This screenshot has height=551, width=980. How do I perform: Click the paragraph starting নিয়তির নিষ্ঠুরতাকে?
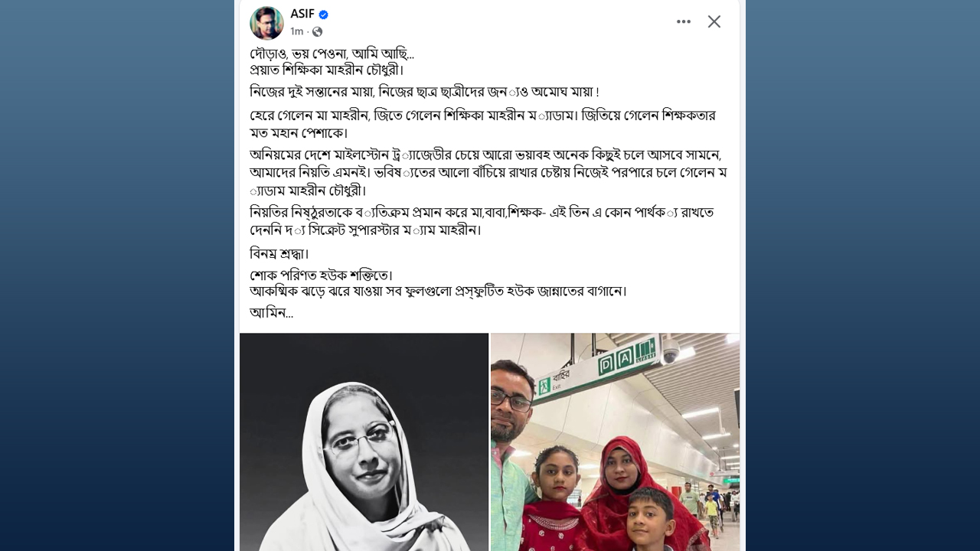(x=482, y=220)
